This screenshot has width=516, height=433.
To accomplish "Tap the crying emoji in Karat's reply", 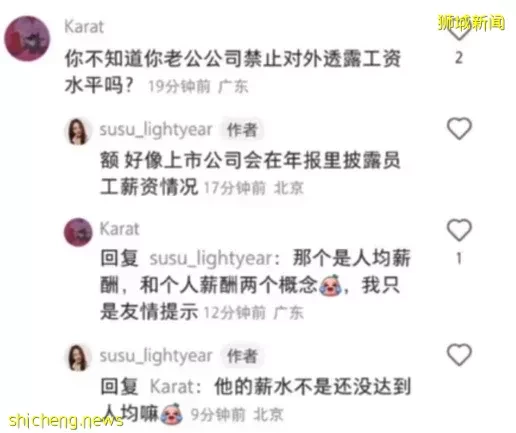I will coord(330,285).
